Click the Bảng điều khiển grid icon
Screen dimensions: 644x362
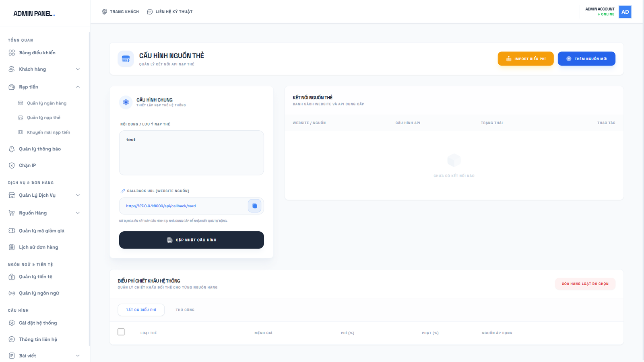[x=12, y=53]
